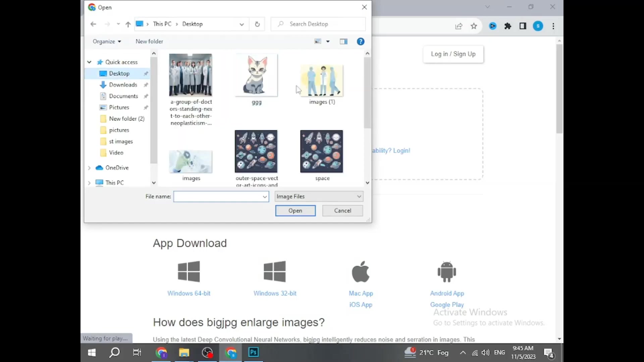Screen dimensions: 644x362
Task: Open File Explorer from taskbar
Action: pos(184,353)
